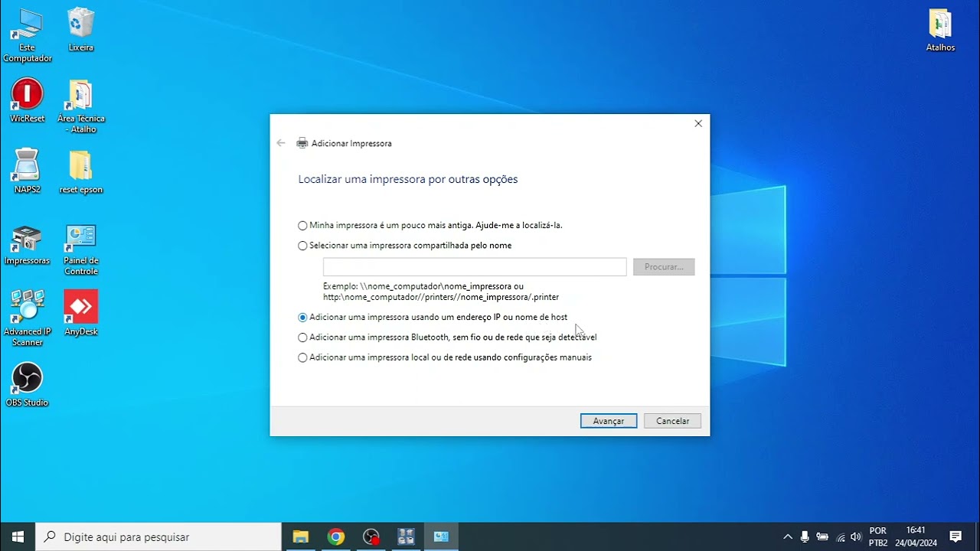Image resolution: width=980 pixels, height=551 pixels.
Task: Launch Advanced IP Scanner shortcut
Action: point(27,318)
